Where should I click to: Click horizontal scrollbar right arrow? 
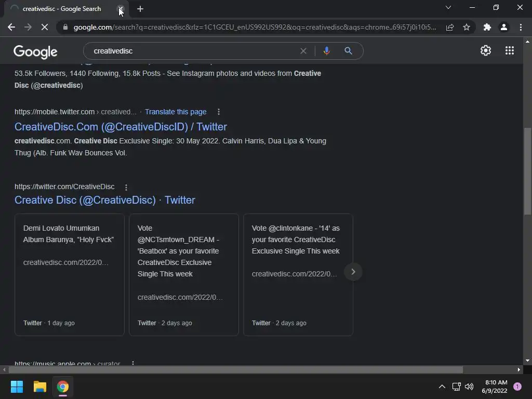pos(519,369)
